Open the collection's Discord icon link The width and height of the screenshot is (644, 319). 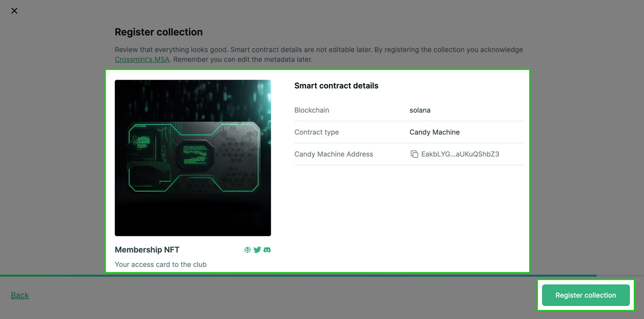tap(267, 250)
